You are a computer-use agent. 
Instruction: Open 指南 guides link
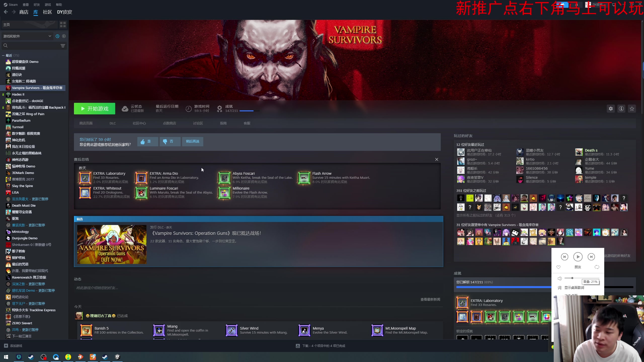click(223, 123)
